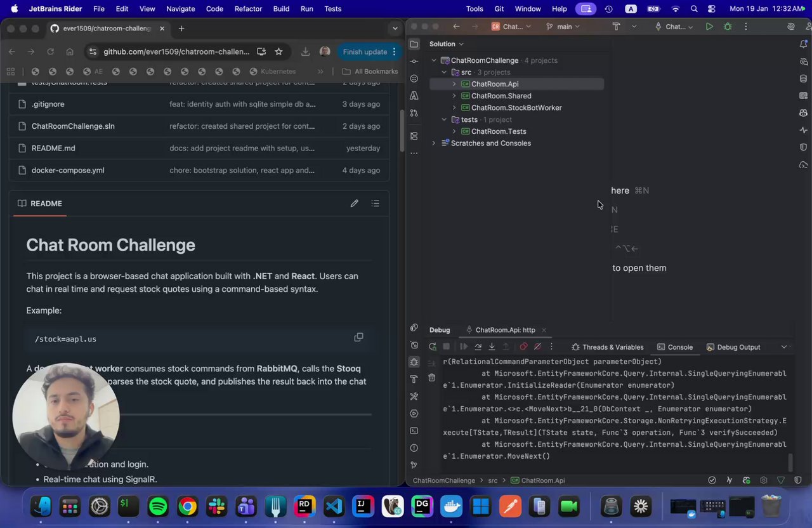Collapse the tests solution folder
Image resolution: width=812 pixels, height=528 pixels.
pyautogui.click(x=444, y=119)
